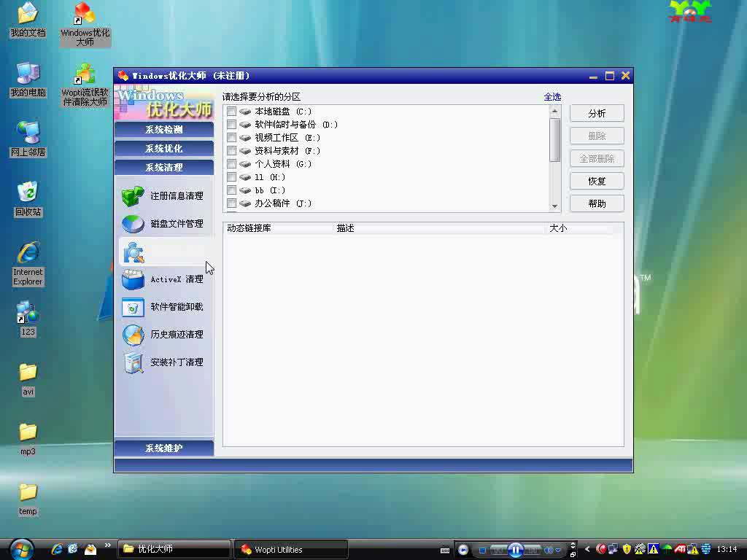Show hidden tray icons arrow

click(587, 549)
